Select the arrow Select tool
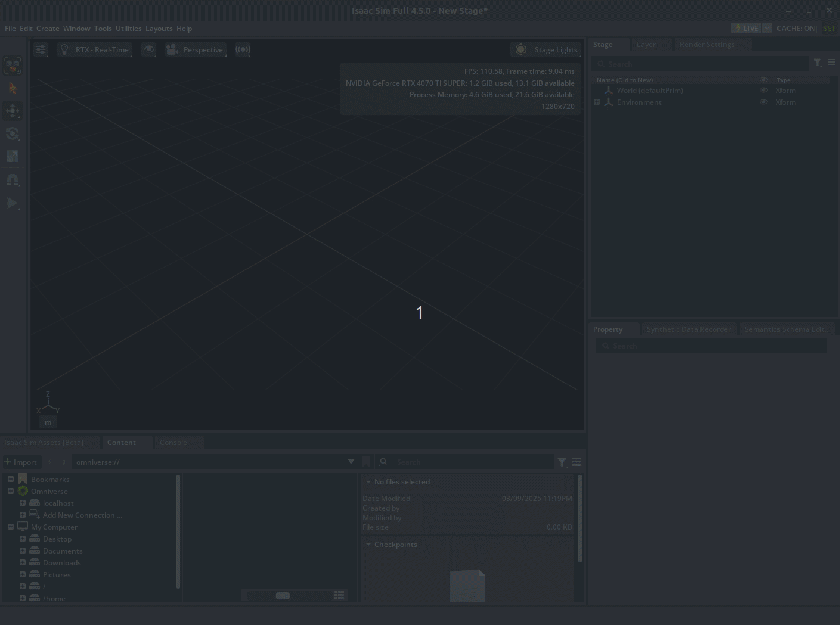This screenshot has width=840, height=625. 13,88
